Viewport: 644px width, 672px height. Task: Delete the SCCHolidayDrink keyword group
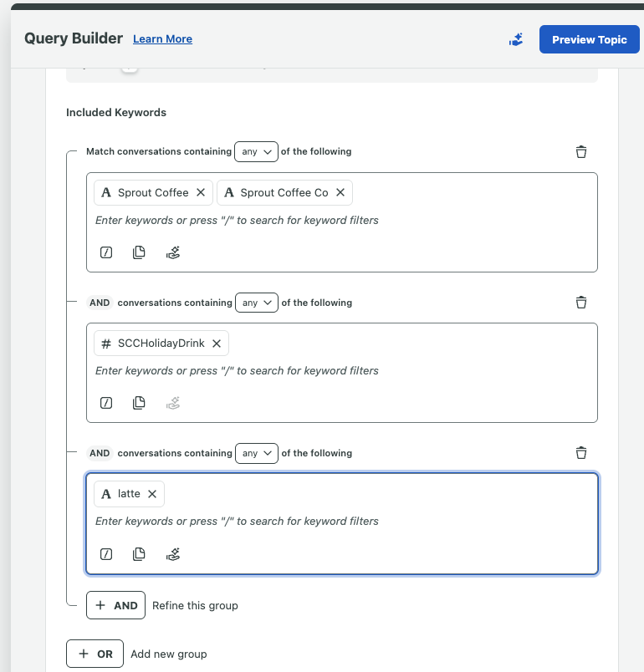[x=581, y=302]
